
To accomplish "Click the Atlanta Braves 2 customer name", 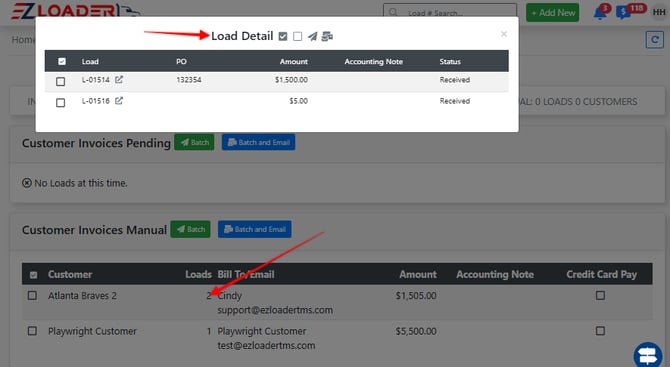I will click(x=82, y=296).
